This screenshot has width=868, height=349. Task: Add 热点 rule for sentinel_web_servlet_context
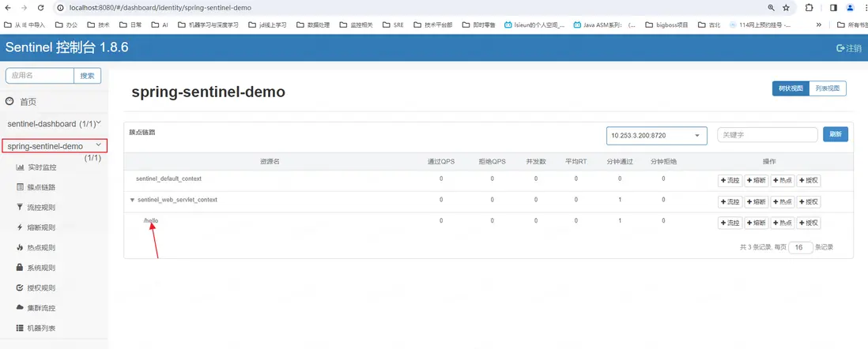tap(783, 202)
